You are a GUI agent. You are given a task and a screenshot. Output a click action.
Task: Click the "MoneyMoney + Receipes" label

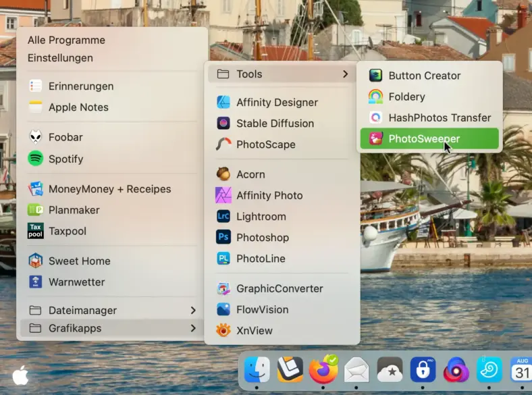(x=109, y=189)
